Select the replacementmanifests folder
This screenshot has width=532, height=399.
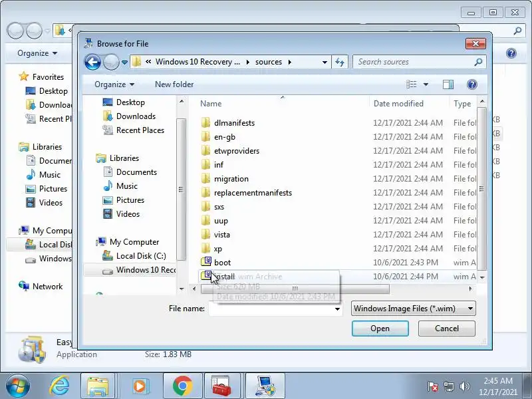[253, 193]
